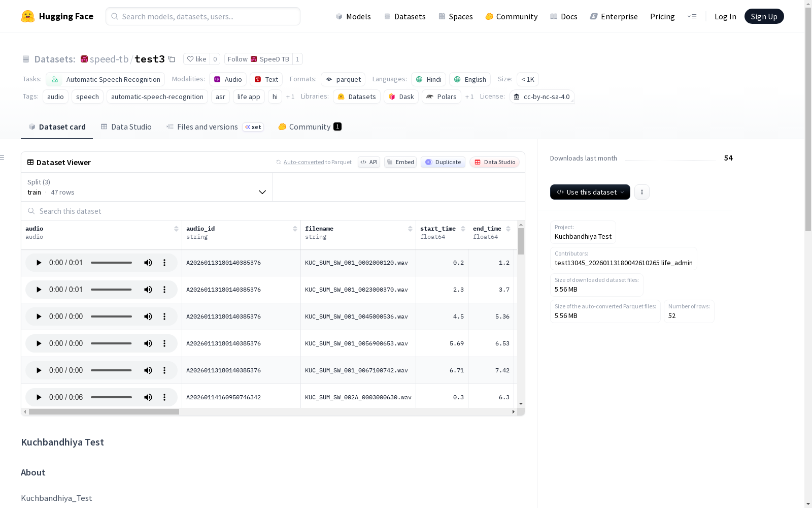Mute audio in KUC_SUM_SW_001_0067100742.wav row
Image resolution: width=812 pixels, height=508 pixels.
click(148, 370)
